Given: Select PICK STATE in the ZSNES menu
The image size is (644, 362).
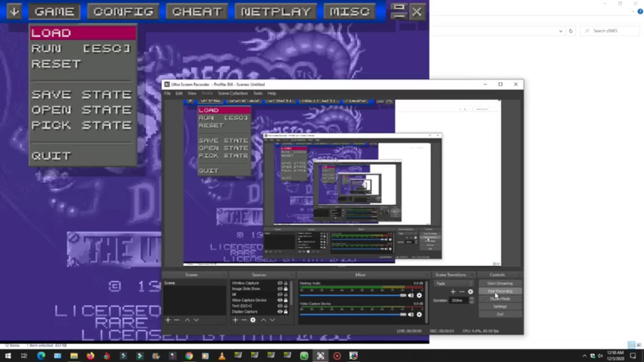Looking at the screenshot, I should tap(81, 125).
